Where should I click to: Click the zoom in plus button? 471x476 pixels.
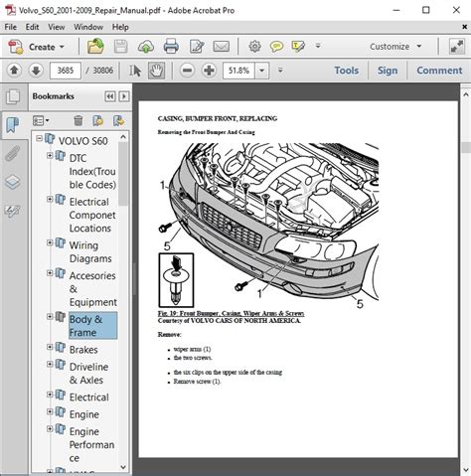(x=209, y=71)
